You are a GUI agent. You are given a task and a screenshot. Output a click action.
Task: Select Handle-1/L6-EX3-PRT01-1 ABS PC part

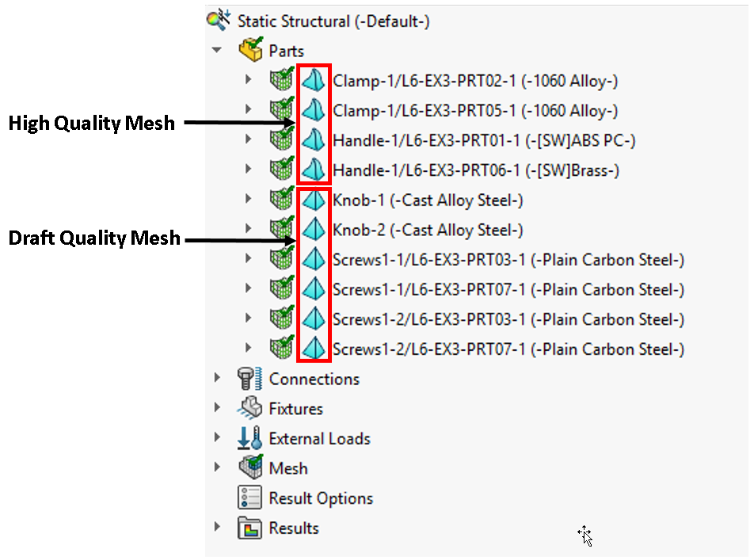pos(484,140)
